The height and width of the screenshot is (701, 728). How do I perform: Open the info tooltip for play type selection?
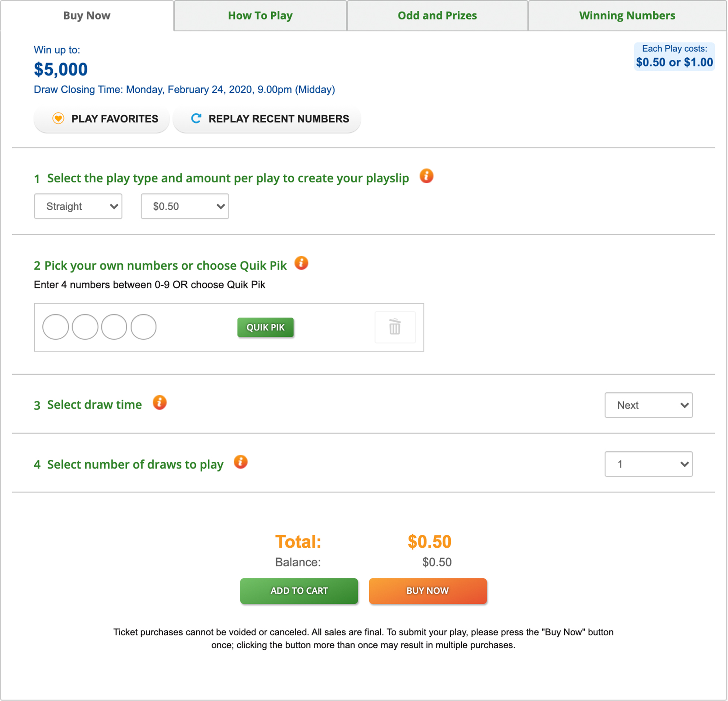426,177
